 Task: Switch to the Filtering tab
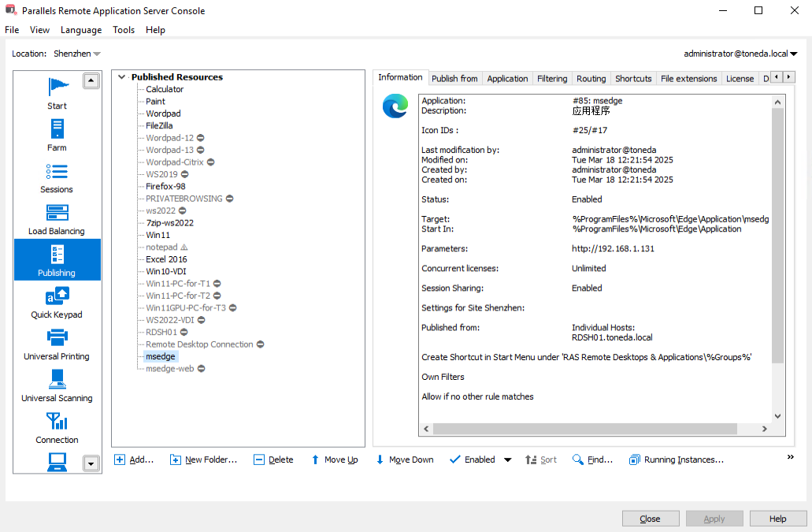tap(552, 79)
